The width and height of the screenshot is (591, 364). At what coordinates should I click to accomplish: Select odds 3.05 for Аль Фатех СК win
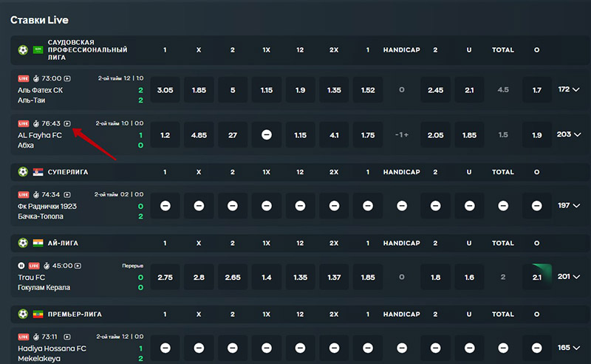click(165, 89)
